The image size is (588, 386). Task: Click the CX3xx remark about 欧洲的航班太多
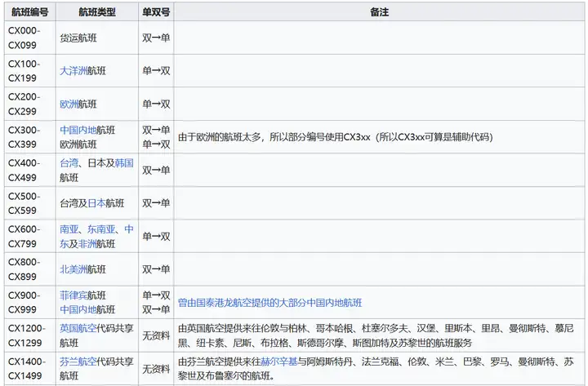335,137
